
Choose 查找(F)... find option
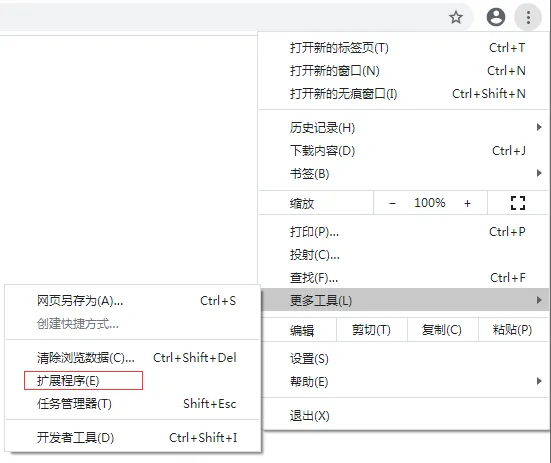(403, 278)
